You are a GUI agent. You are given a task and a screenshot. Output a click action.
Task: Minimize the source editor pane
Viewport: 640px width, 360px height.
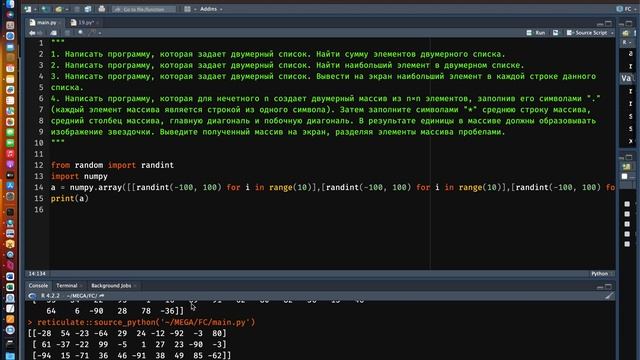point(600,24)
